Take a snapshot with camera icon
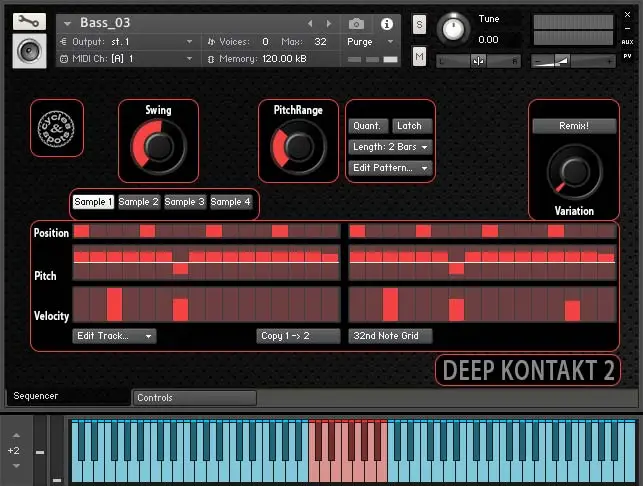This screenshot has width=643, height=486. (356, 24)
